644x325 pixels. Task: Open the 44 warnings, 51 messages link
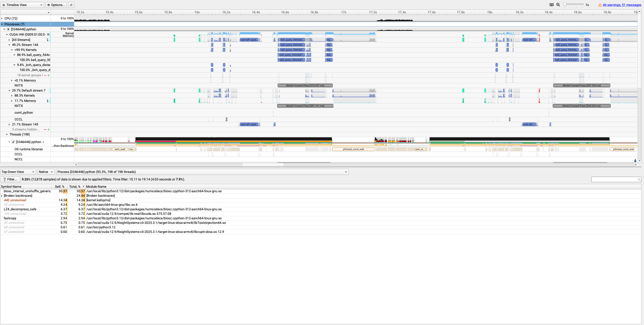pos(622,5)
